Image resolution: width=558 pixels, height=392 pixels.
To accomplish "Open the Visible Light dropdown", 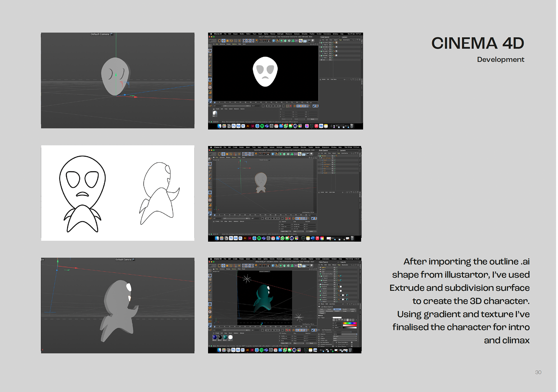I will point(345,340).
